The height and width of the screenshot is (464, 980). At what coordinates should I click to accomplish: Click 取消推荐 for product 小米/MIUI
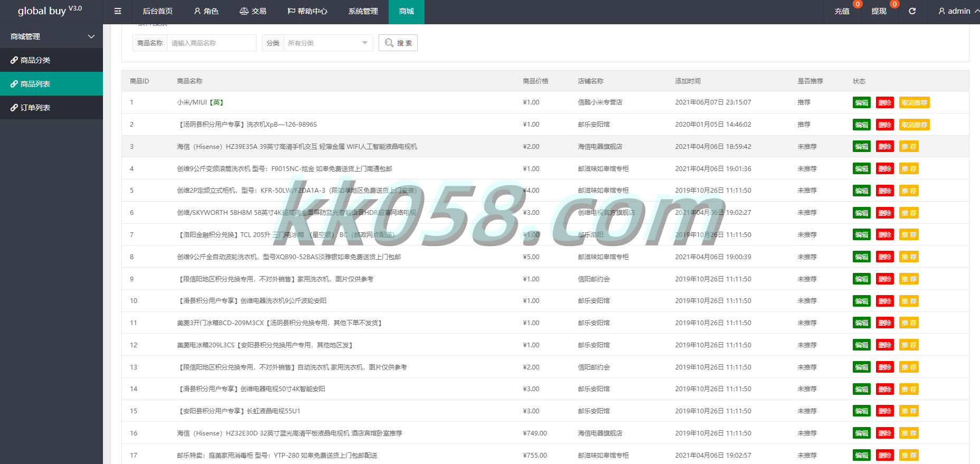coord(915,102)
